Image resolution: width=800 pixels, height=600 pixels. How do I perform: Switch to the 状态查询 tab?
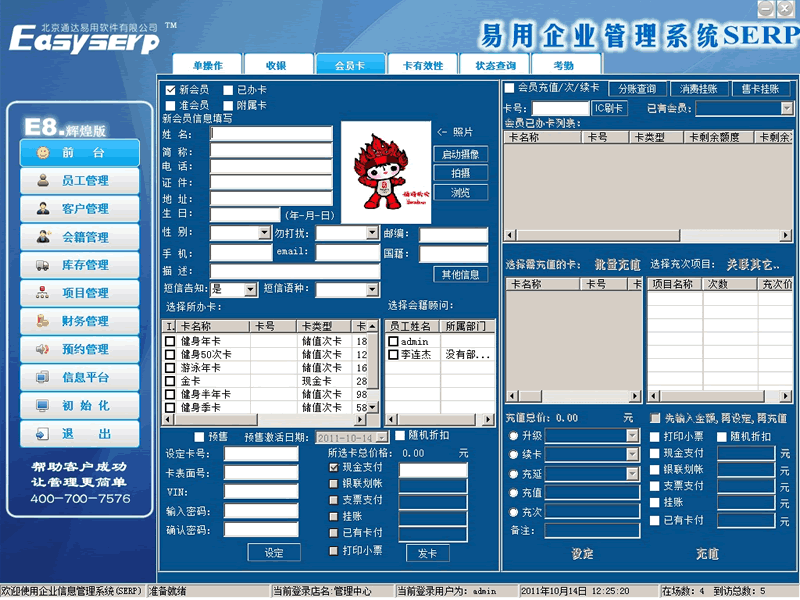pyautogui.click(x=495, y=65)
